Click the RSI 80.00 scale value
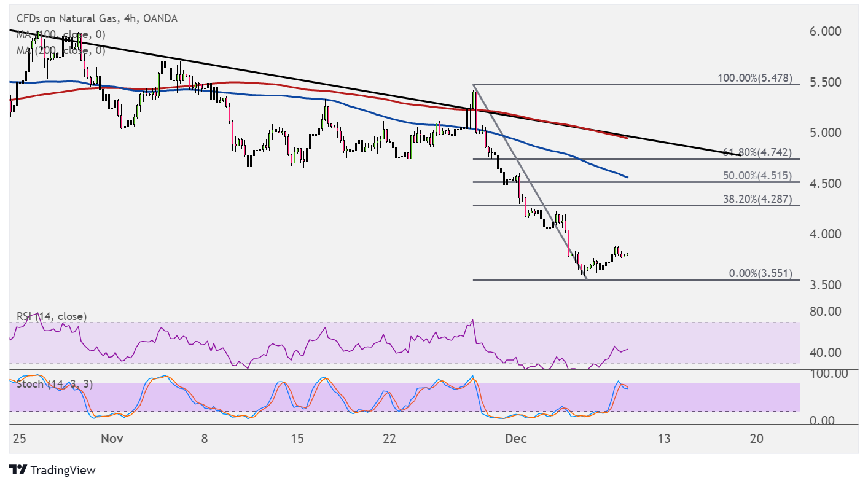868x486 pixels. (x=826, y=312)
